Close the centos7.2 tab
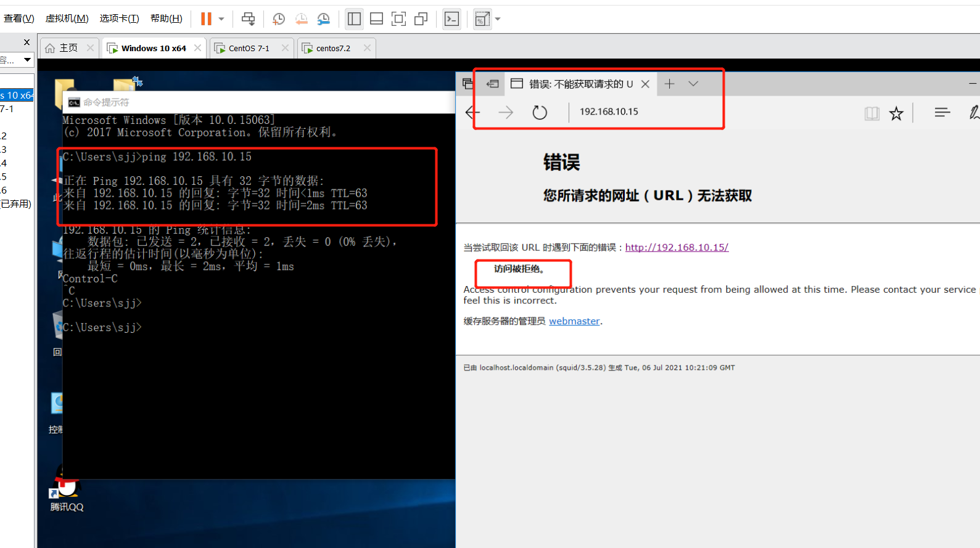The width and height of the screenshot is (980, 548). pyautogui.click(x=368, y=48)
